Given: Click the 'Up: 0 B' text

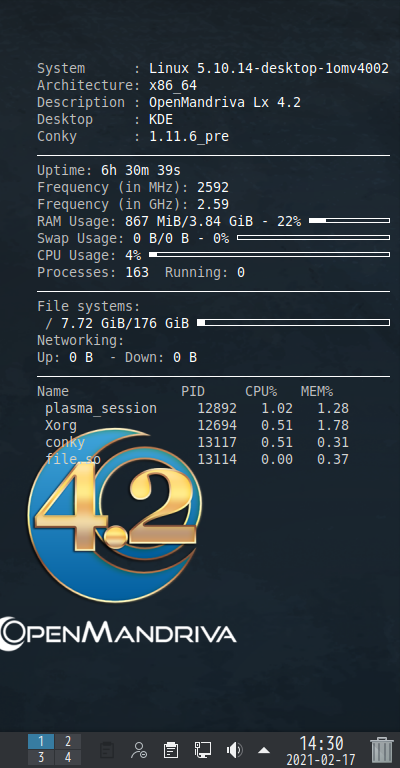Looking at the screenshot, I should pyautogui.click(x=65, y=358).
